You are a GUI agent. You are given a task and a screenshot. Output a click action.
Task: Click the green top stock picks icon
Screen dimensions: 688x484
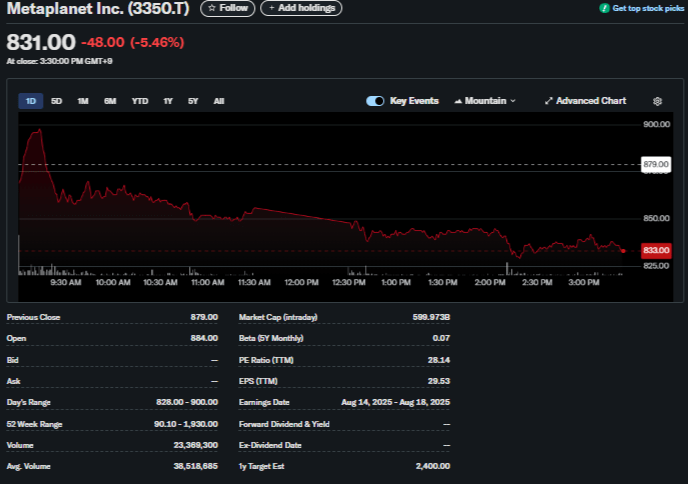pyautogui.click(x=604, y=8)
